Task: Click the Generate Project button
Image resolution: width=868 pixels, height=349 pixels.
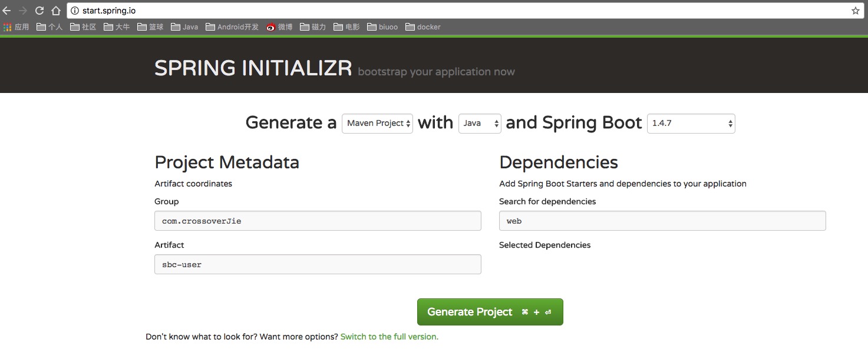Action: [490, 311]
